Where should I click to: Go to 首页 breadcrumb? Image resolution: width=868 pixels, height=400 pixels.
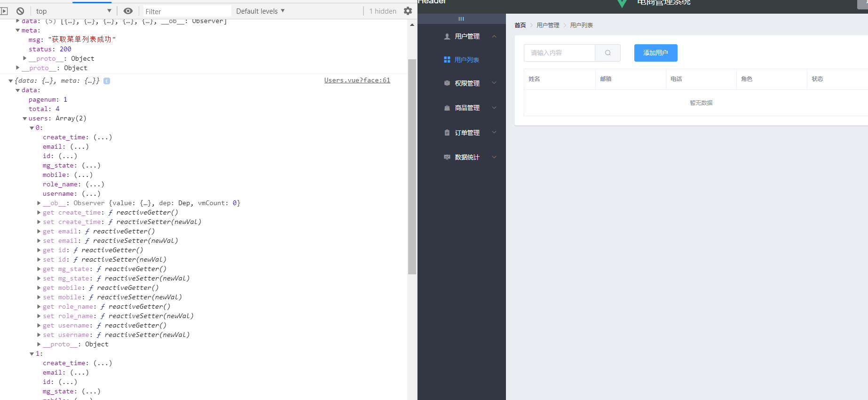point(520,25)
